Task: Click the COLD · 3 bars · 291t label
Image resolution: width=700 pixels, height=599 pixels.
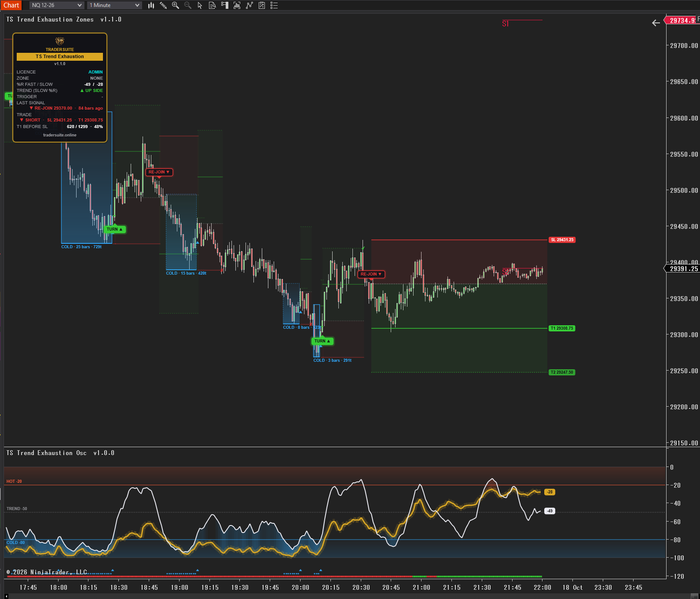Action: click(333, 360)
